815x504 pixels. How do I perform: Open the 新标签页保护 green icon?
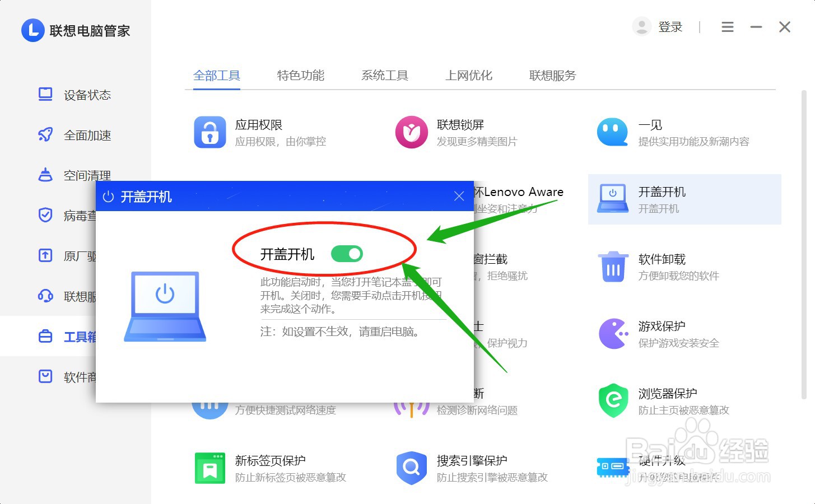pos(210,468)
